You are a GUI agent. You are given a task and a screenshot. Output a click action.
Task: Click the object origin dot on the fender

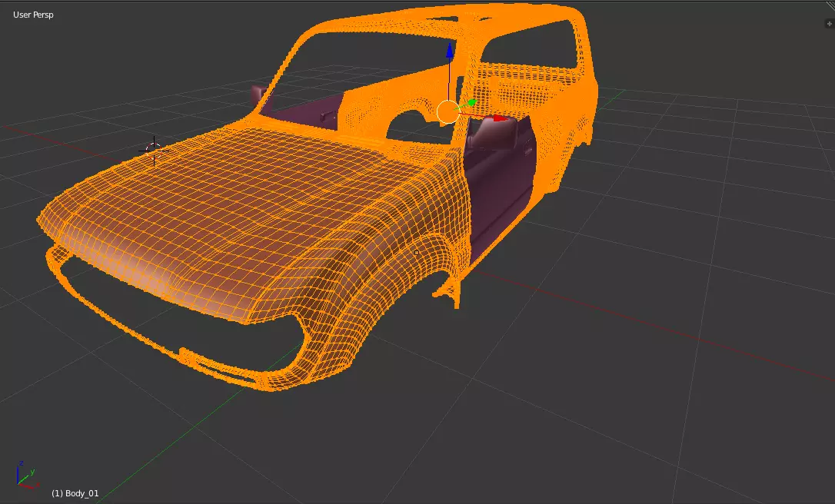(x=417, y=253)
